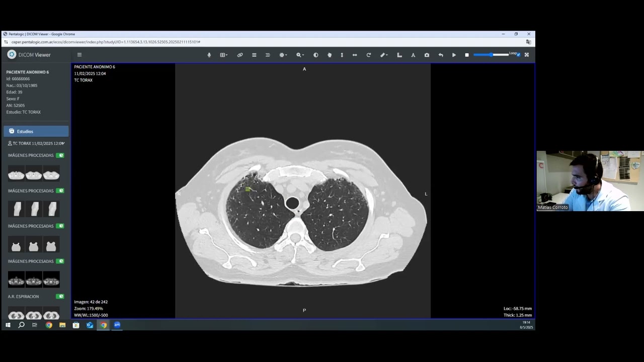This screenshot has width=644, height=362.
Task: Click the 'Loc: -58.75 mm' overlay
Action: tap(518, 309)
